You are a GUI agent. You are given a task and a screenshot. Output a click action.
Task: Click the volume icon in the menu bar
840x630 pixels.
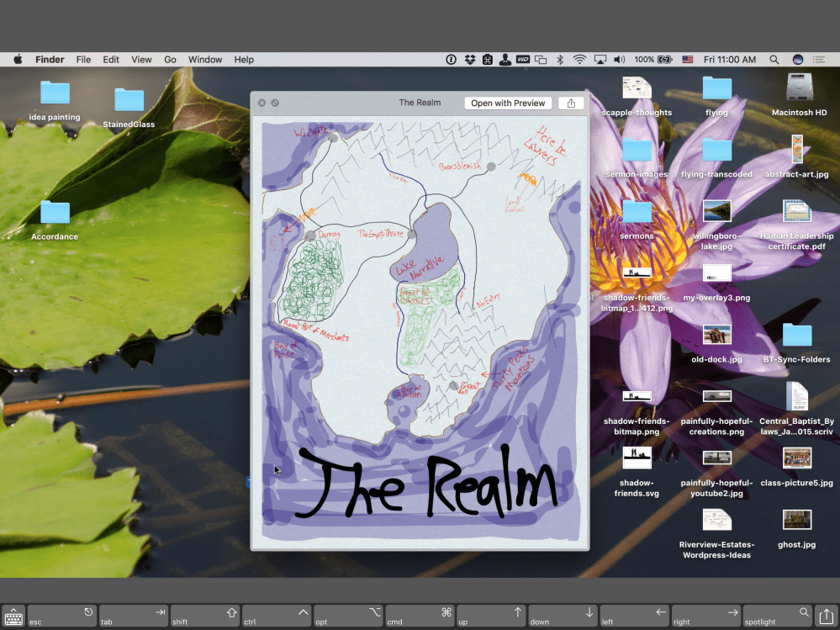pos(621,60)
